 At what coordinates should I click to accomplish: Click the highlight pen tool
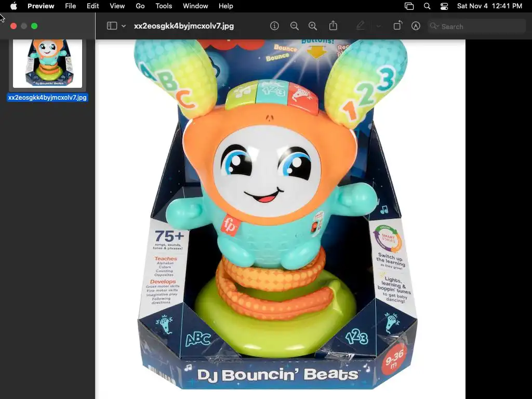tap(361, 25)
